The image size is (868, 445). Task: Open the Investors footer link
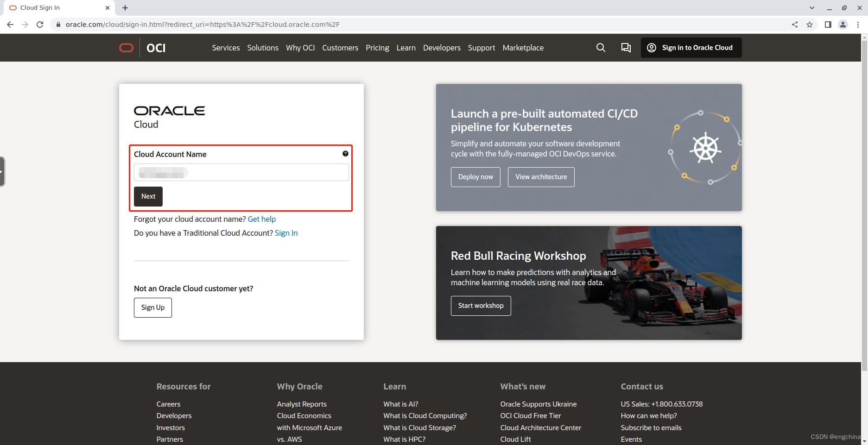[x=171, y=428]
